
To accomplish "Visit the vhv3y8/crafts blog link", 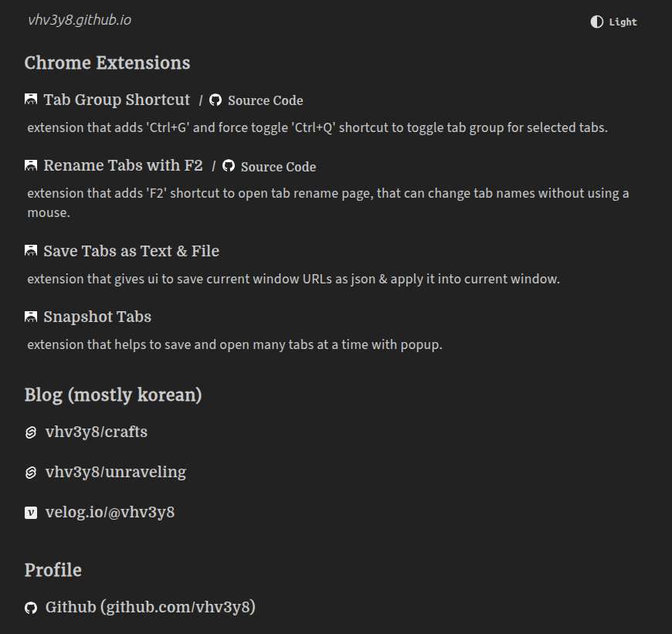I will tap(97, 432).
